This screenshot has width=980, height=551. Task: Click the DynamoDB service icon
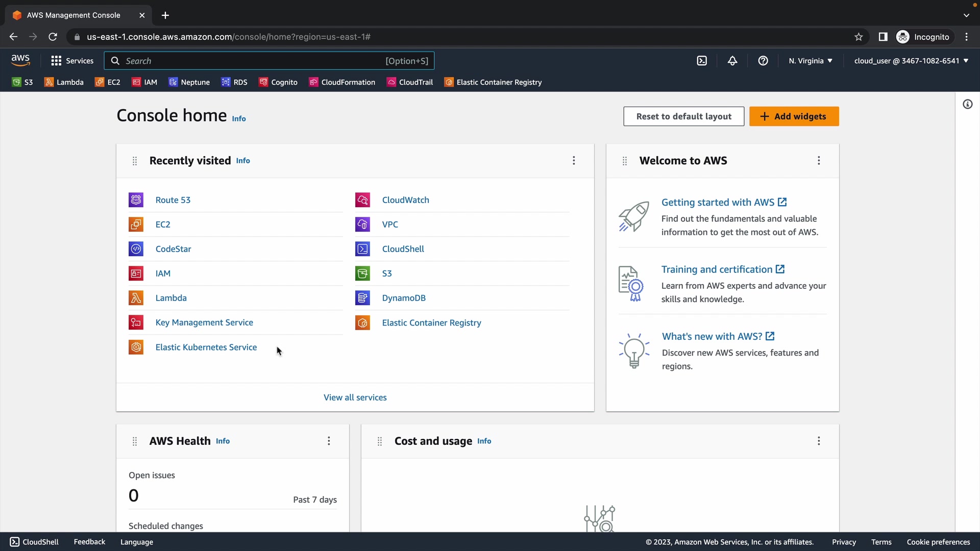tap(362, 298)
